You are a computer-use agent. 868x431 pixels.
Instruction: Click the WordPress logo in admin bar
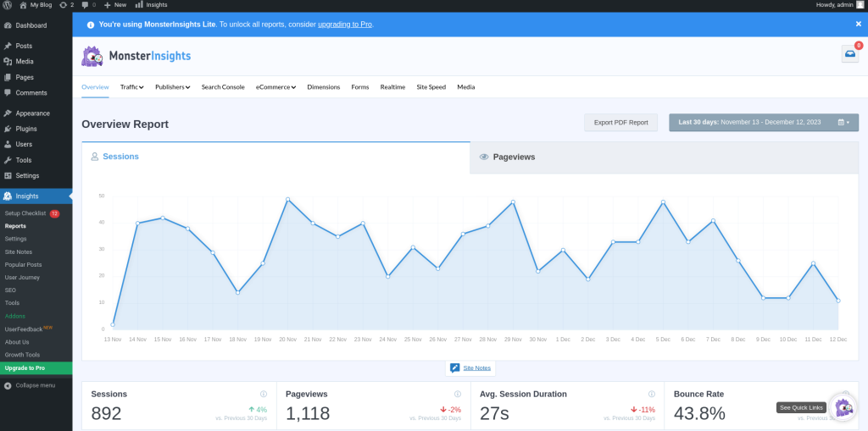(7, 5)
